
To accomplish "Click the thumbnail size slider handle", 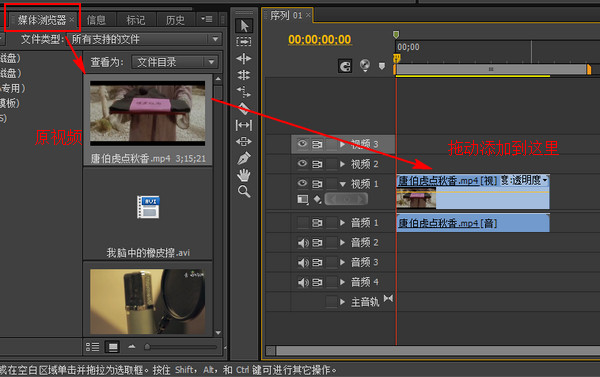I will pos(147,347).
